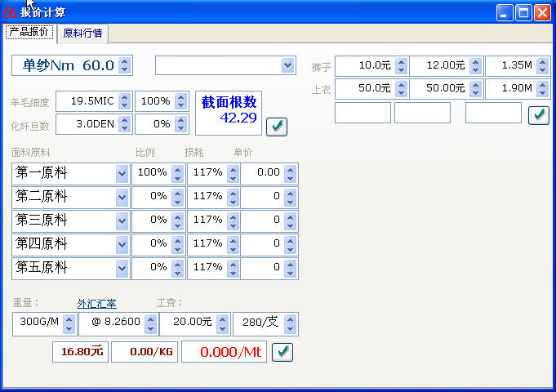Adjust 第五原料 unit price spinner
556x392 pixels.
pos(290,269)
